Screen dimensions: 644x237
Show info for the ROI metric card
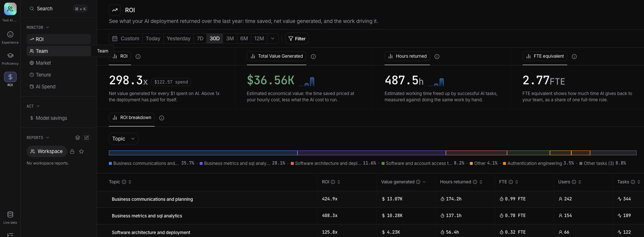click(138, 57)
